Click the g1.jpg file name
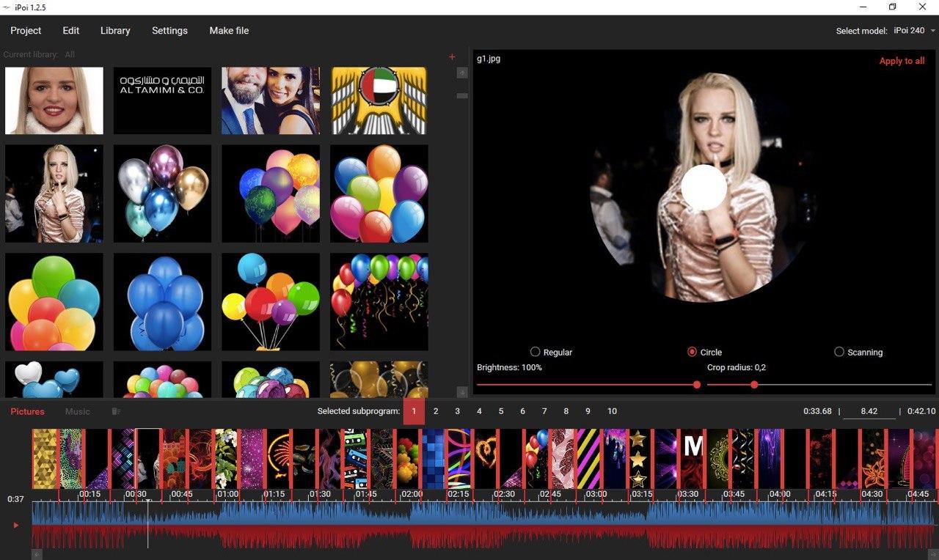Image resolution: width=939 pixels, height=560 pixels. [x=489, y=59]
